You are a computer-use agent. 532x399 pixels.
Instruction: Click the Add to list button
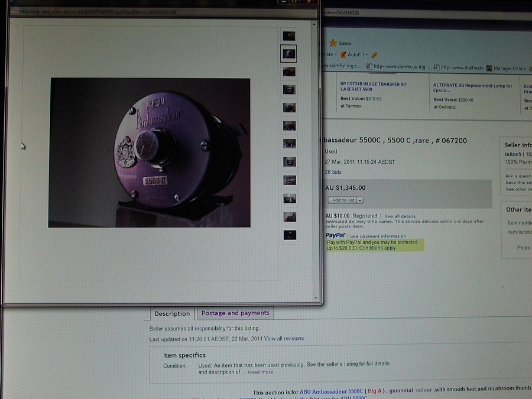point(343,200)
